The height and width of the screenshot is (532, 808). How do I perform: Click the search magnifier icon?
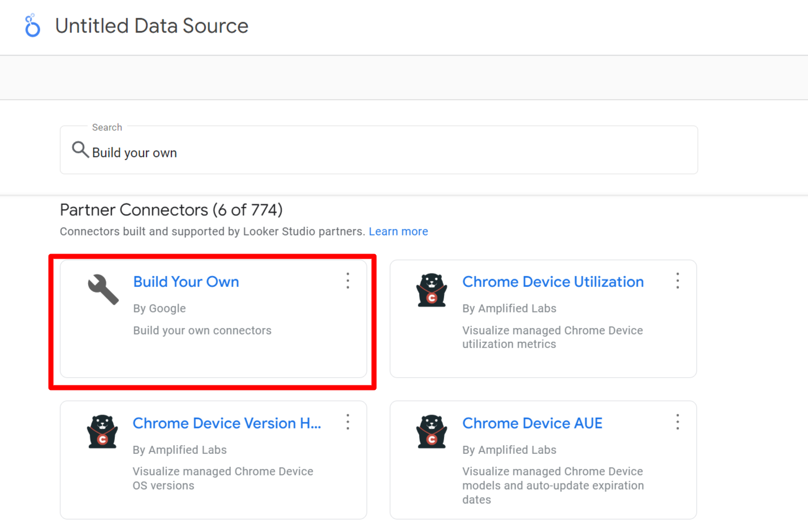click(x=80, y=149)
